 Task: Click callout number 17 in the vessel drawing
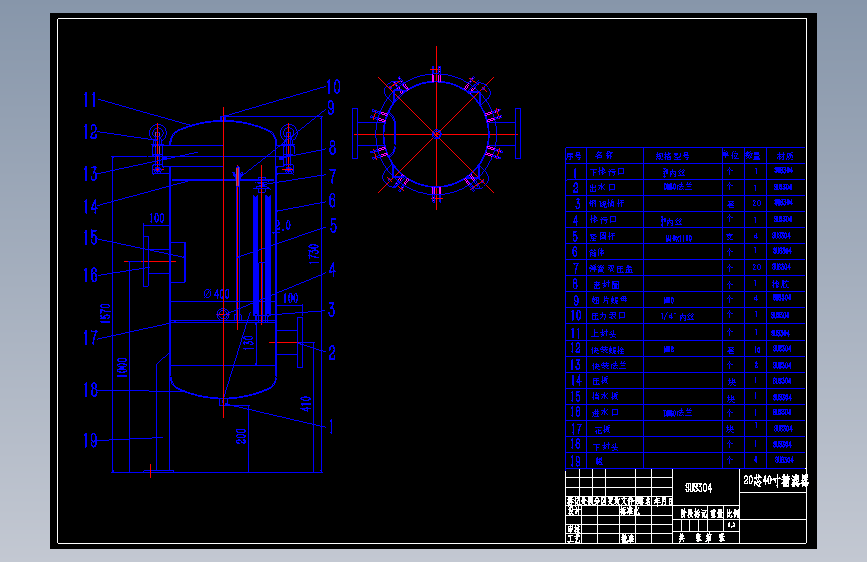90,337
